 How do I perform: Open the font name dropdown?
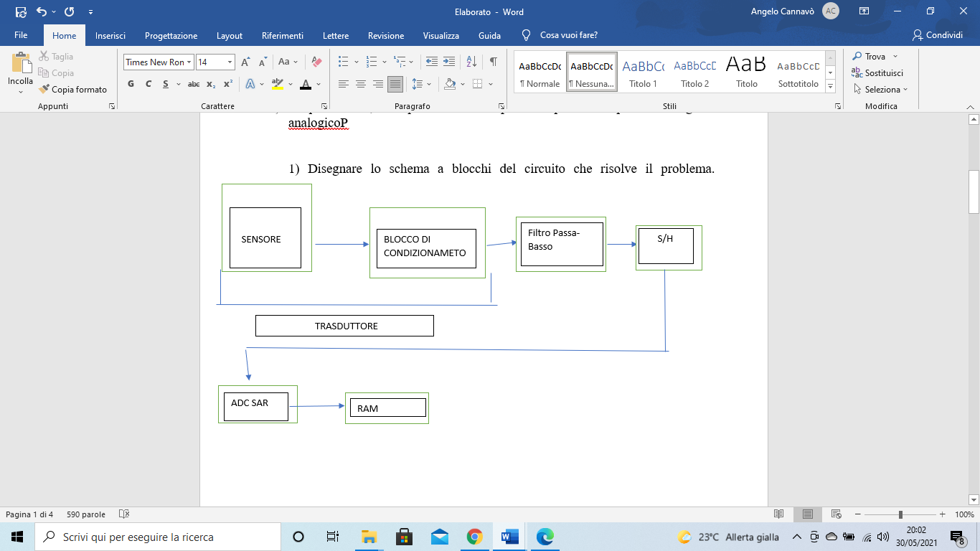click(189, 62)
